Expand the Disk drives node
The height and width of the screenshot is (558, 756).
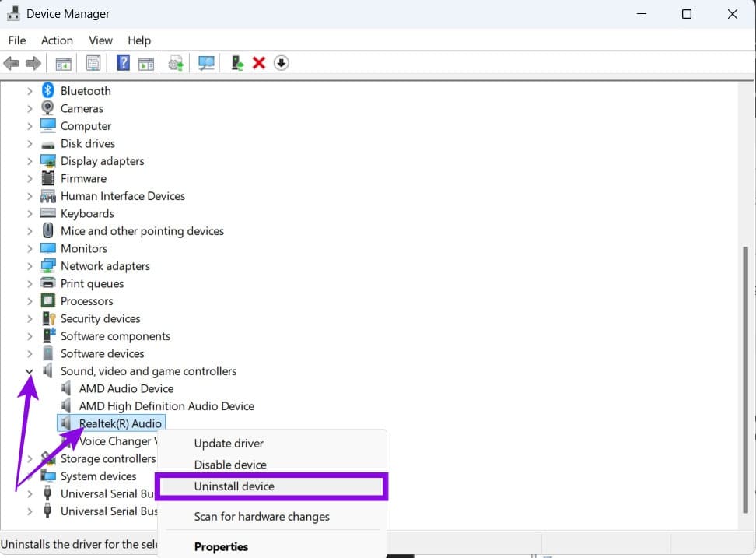30,144
